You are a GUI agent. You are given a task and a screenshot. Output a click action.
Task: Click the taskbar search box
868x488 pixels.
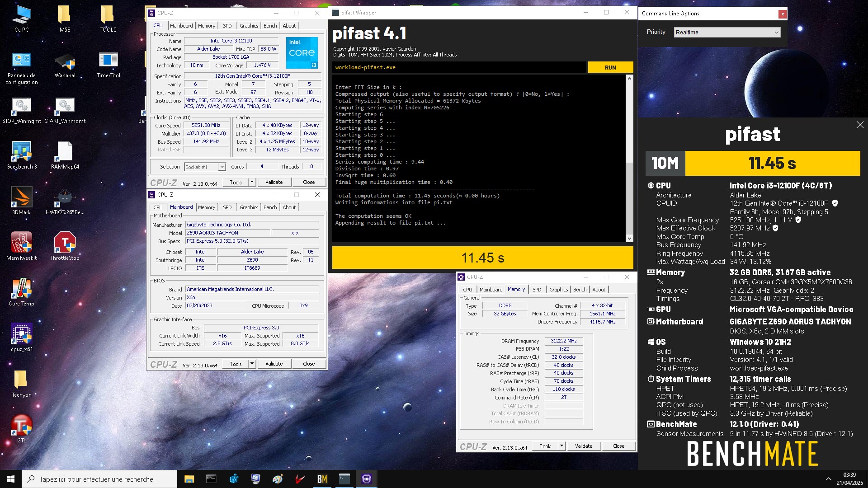point(99,479)
